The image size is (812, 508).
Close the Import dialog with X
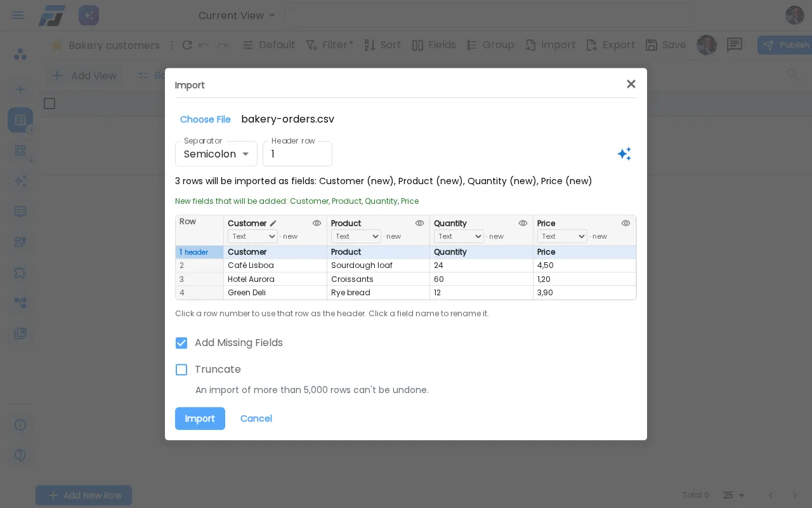pyautogui.click(x=631, y=84)
